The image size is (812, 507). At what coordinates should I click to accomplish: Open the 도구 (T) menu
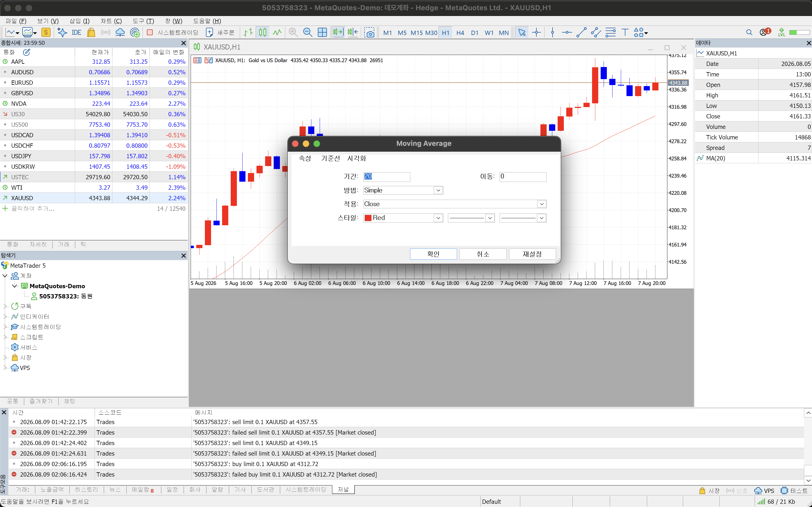coord(143,21)
